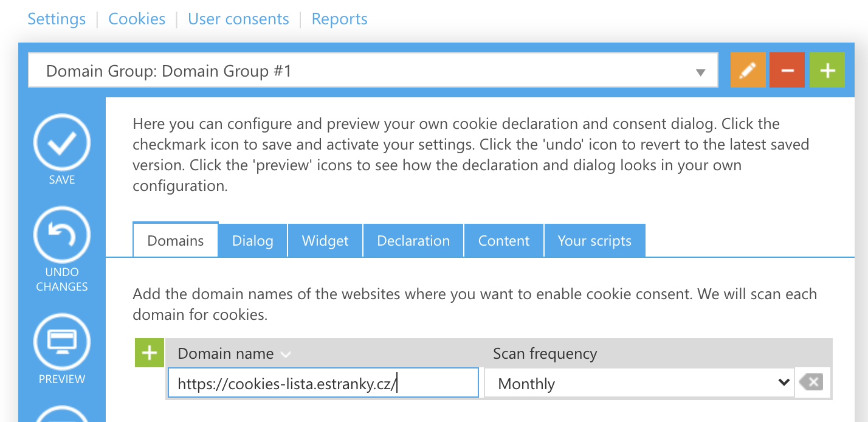
Task: Open the User consents link
Action: 238,19
